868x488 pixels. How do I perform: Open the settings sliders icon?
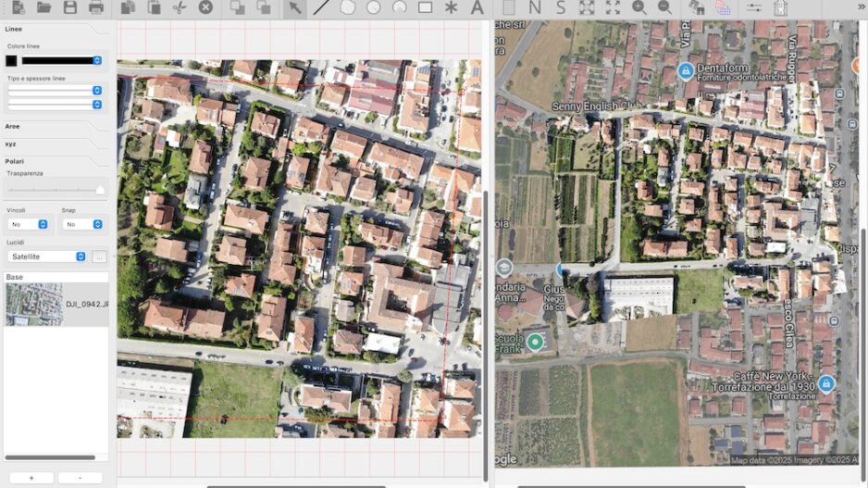pos(754,7)
